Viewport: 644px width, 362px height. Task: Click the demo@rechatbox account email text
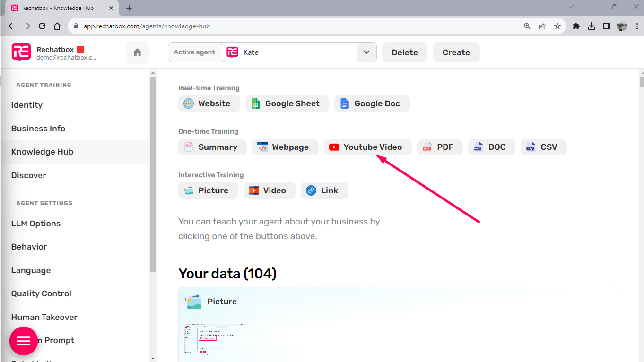[x=66, y=58]
